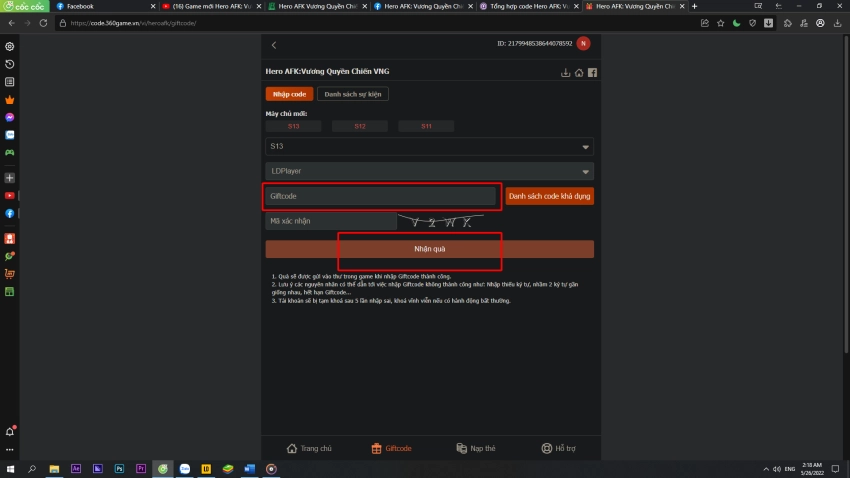Select the Nhập code tab

pos(289,94)
